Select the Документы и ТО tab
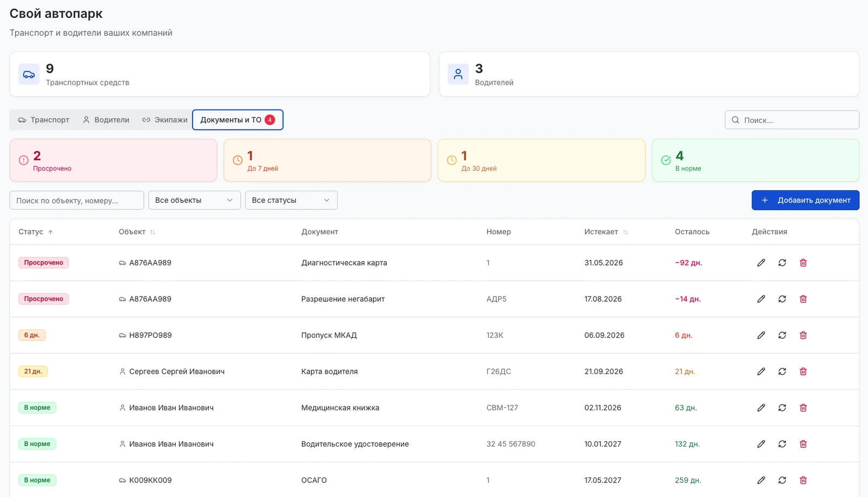The width and height of the screenshot is (868, 497). [238, 120]
